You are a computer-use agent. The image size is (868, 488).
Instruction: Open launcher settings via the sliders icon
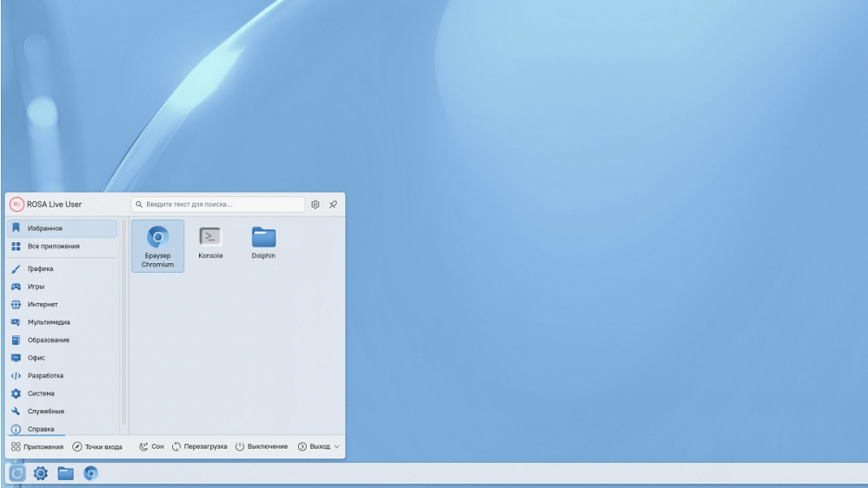(x=315, y=204)
